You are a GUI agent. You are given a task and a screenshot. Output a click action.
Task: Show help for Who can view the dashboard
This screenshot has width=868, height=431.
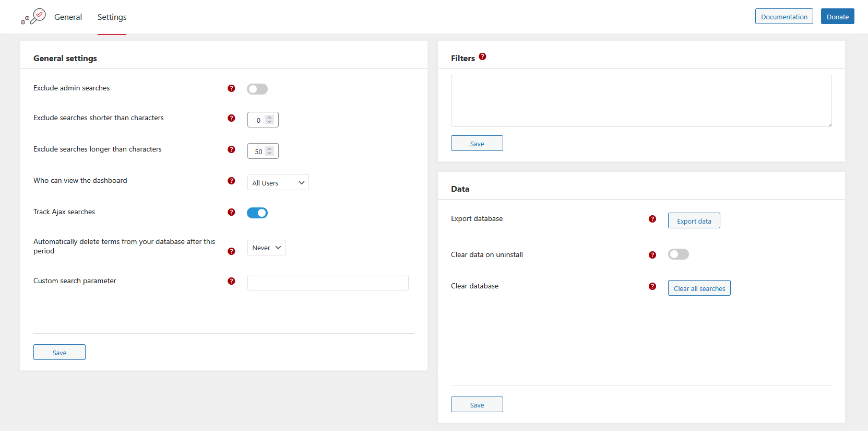pos(231,181)
